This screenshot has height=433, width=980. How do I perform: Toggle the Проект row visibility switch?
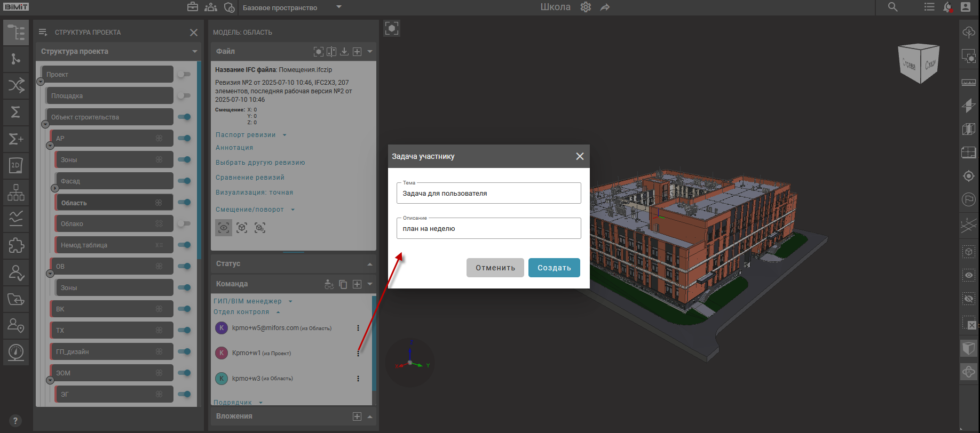pos(184,74)
